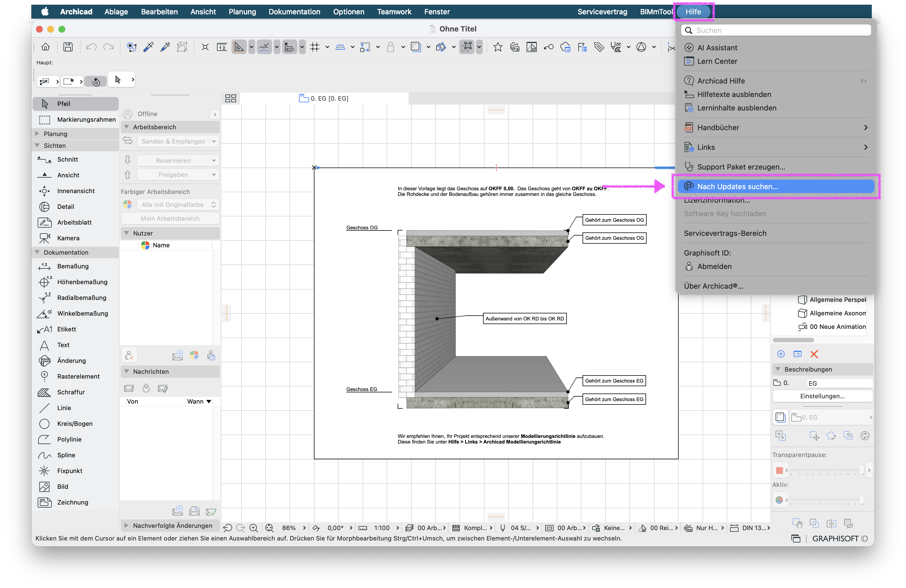Select the syringe inject parameters icon
This screenshot has width=906, height=588.
tap(165, 47)
